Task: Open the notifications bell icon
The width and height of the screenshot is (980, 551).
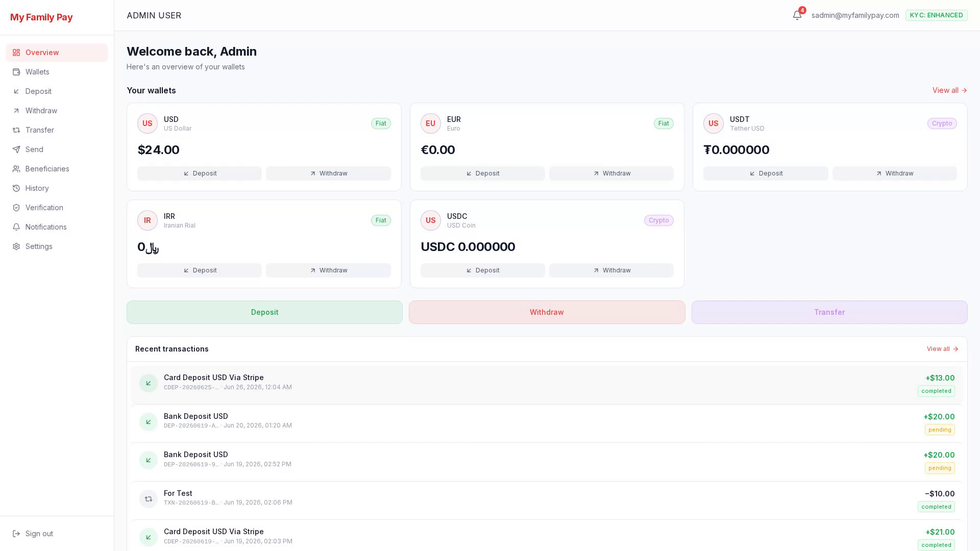Action: coord(797,15)
